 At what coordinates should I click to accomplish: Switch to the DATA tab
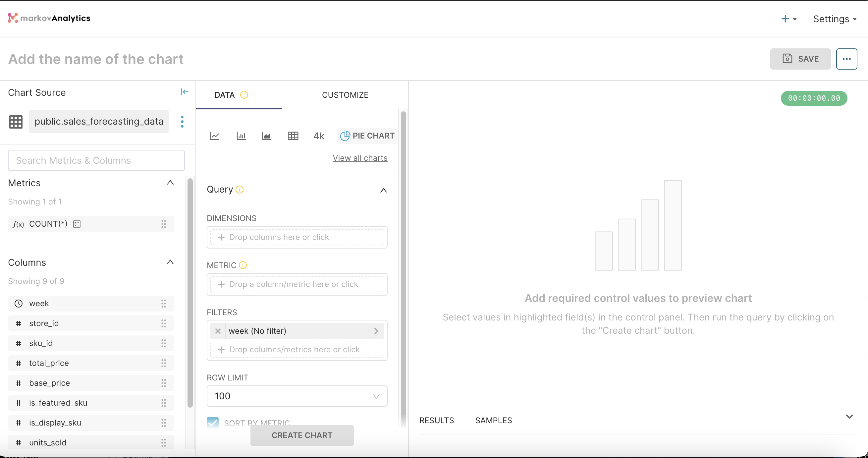(x=224, y=95)
